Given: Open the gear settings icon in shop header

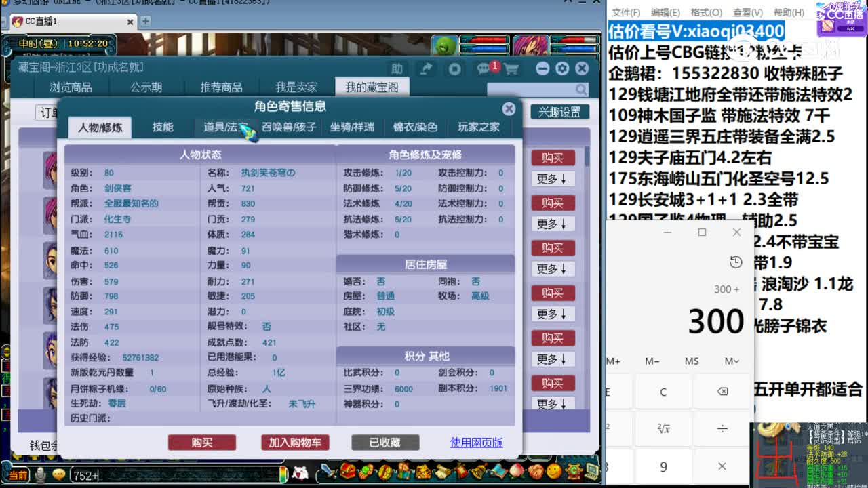Looking at the screenshot, I should [562, 68].
